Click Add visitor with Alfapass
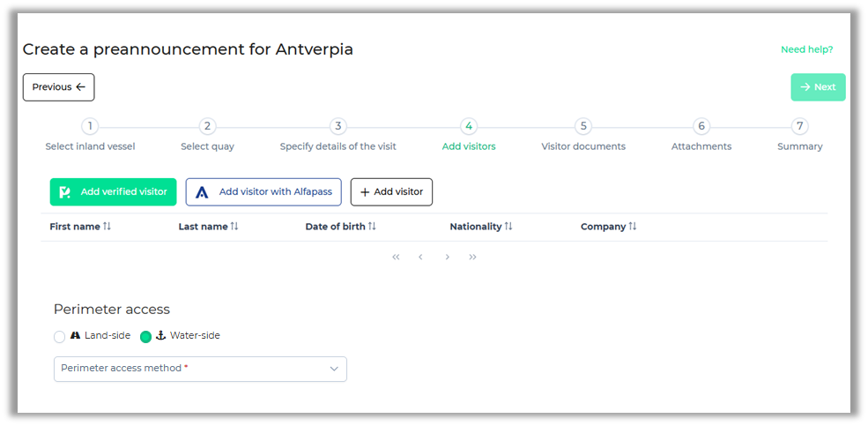 click(x=263, y=191)
